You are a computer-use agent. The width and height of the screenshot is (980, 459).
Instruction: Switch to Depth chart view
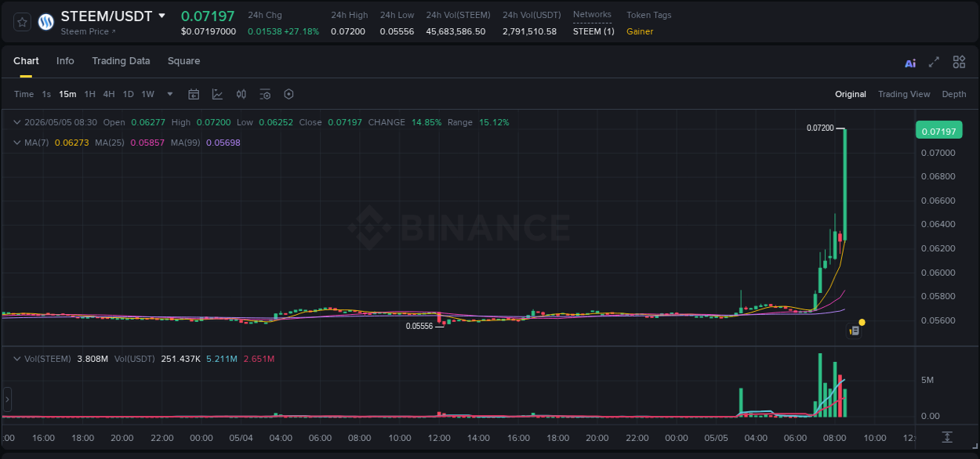pos(954,94)
